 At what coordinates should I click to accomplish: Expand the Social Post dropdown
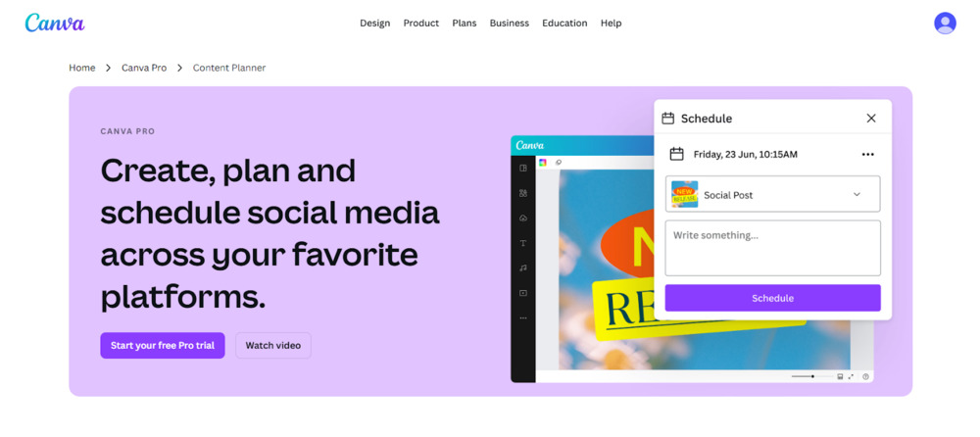[x=772, y=194]
